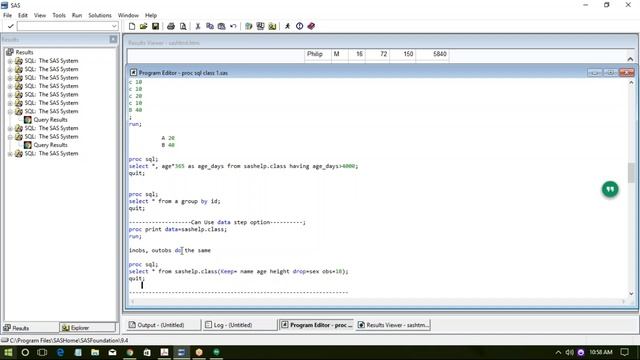Click the toolbar icon left of Submit

click(272, 26)
